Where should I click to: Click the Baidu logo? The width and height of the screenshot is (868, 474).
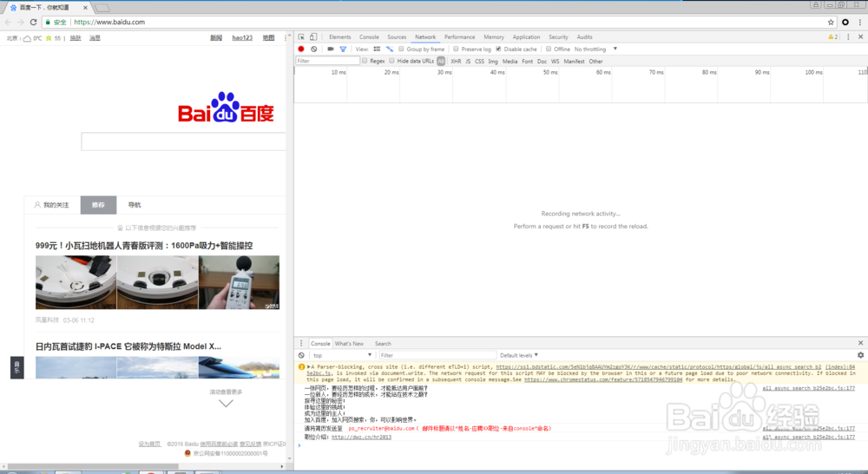226,108
